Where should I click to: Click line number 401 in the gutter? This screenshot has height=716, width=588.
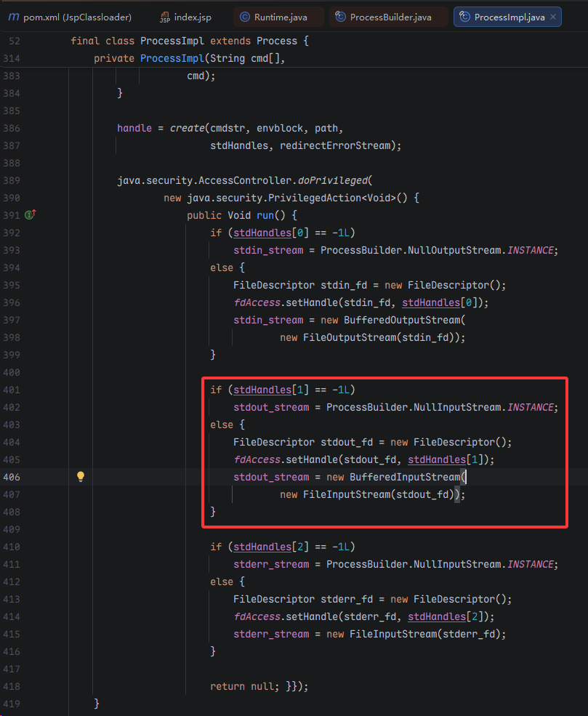pyautogui.click(x=12, y=390)
